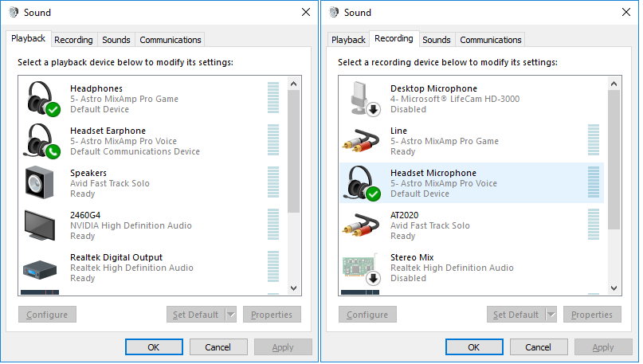The width and height of the screenshot is (643, 364).
Task: Click OK in the Recording window
Action: click(x=474, y=347)
